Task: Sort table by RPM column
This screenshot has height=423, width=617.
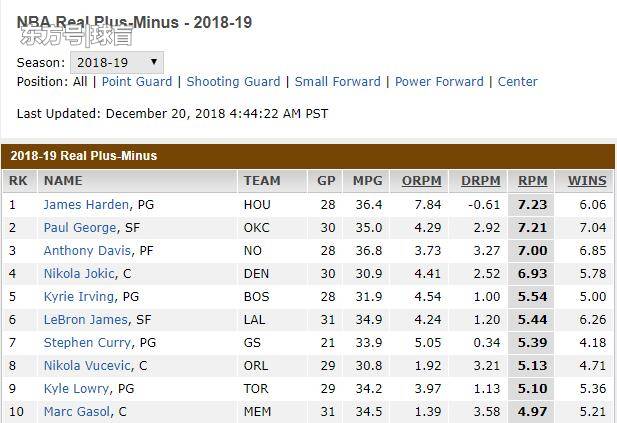Action: 532,181
